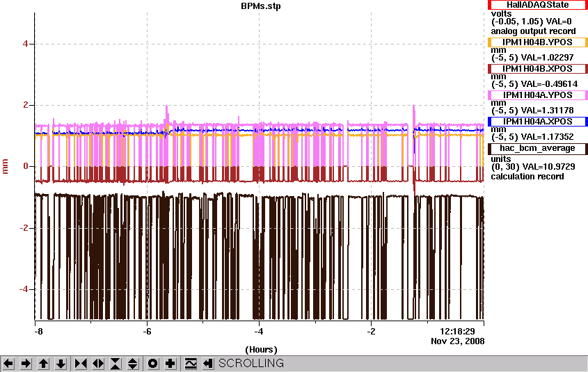
Task: Select the hac_bcm_average legend entry
Action: coord(537,148)
